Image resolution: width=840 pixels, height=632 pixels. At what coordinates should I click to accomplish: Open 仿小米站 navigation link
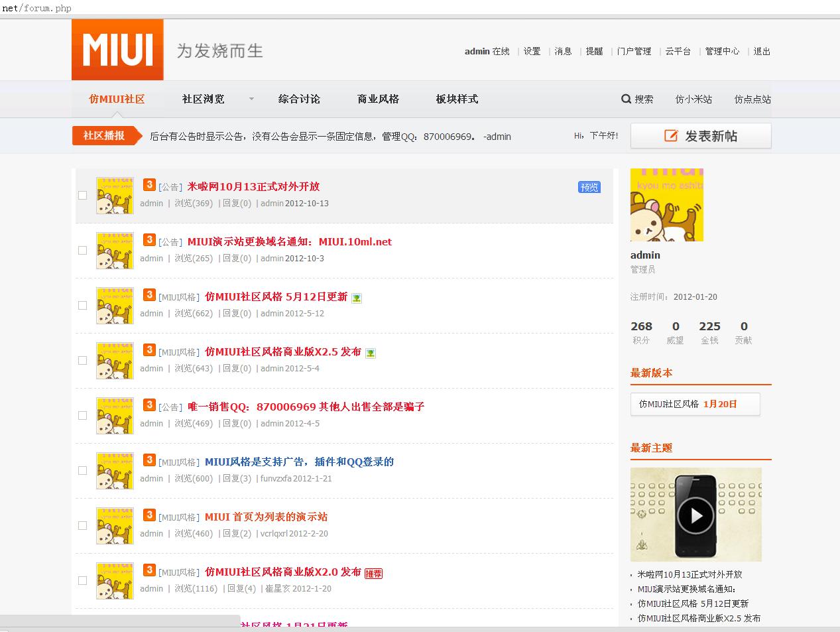pos(693,99)
